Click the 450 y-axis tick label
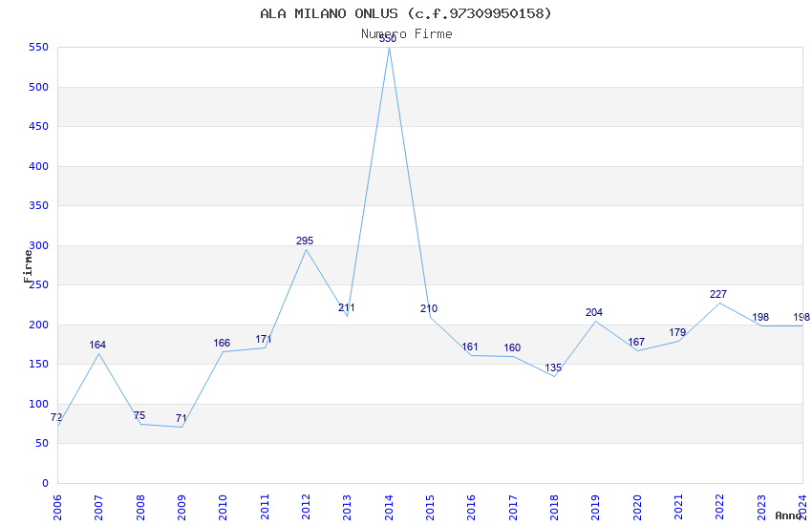This screenshot has height=525, width=812. [x=39, y=126]
